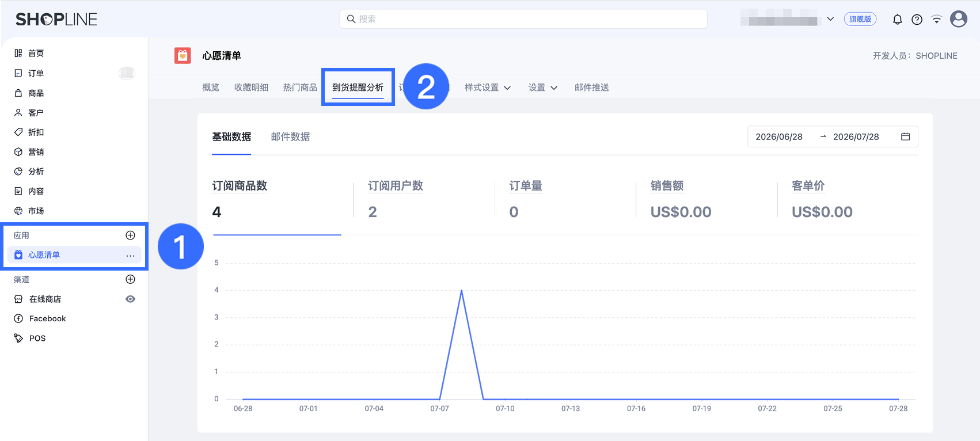The image size is (980, 441).
Task: Click the search magnifier icon
Action: 351,19
